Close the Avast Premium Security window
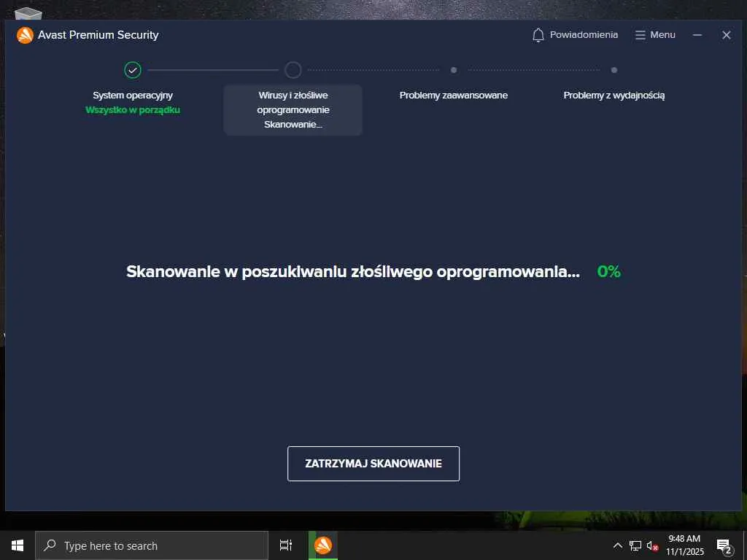 pos(726,35)
